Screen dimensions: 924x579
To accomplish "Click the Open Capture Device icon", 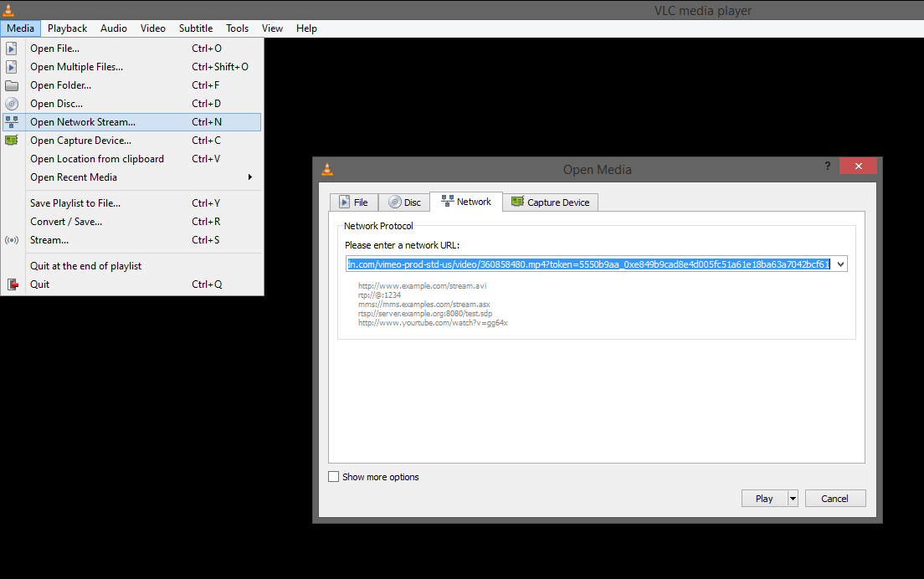I will pos(11,141).
